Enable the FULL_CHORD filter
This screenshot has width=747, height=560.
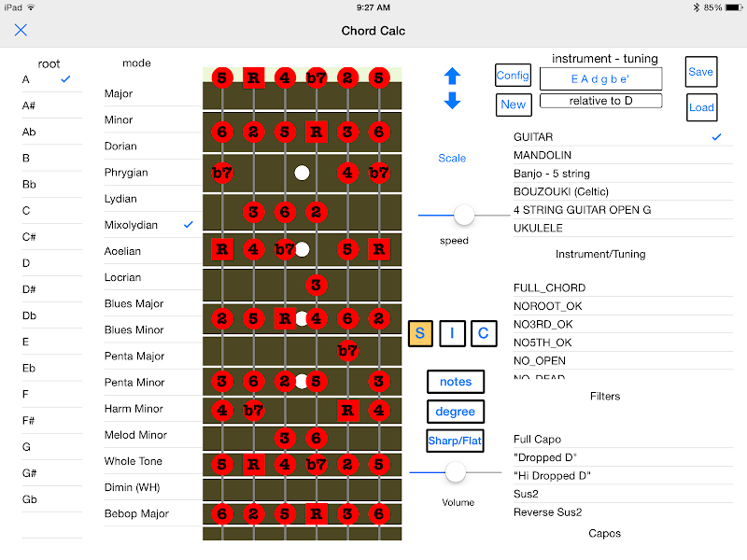point(623,288)
